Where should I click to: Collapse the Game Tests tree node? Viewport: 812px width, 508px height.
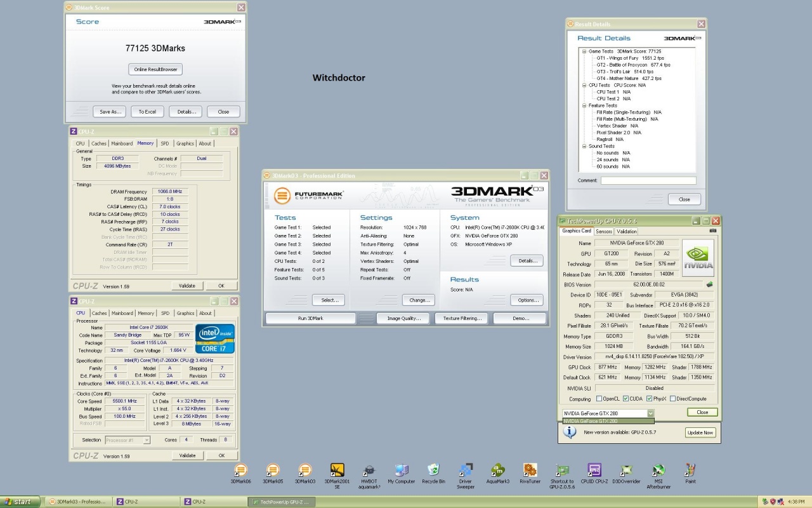click(x=584, y=51)
